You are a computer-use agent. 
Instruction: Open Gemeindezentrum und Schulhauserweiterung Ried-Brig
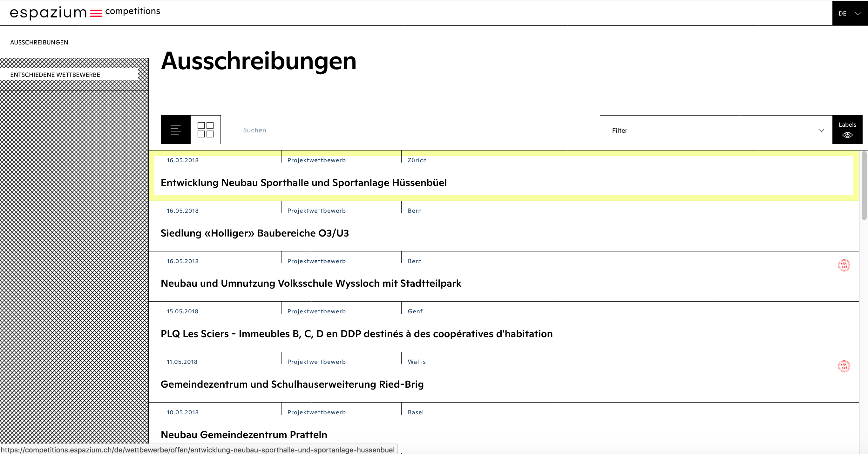(292, 384)
